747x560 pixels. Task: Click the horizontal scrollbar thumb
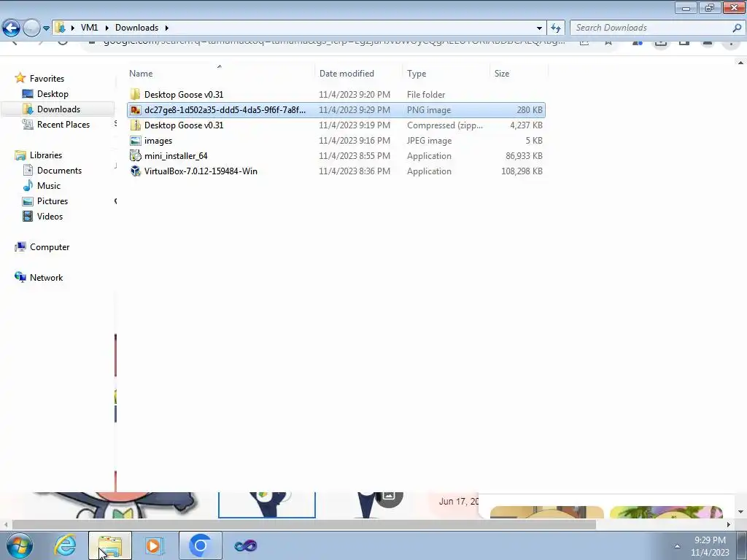pos(304,525)
